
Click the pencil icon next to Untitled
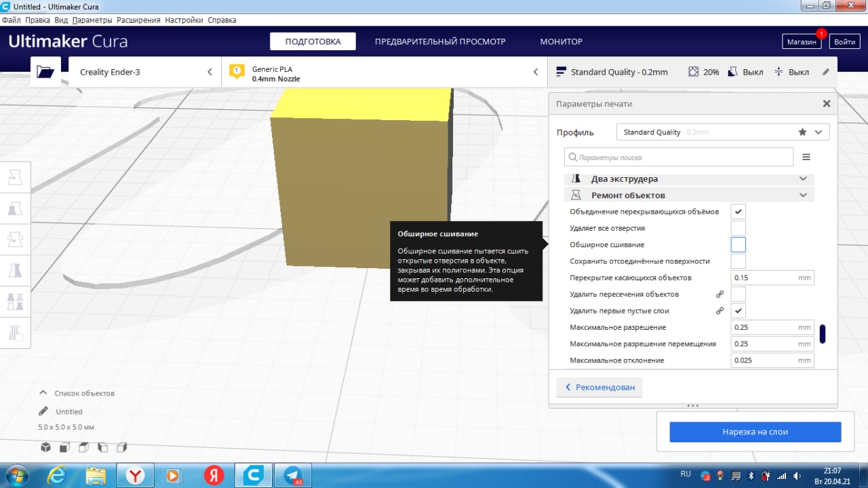point(43,411)
